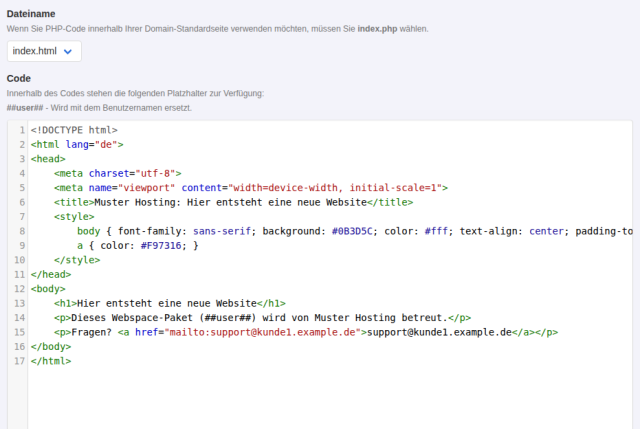Click the <title> line with Muster Hosting
640x429 pixels.
pos(233,202)
